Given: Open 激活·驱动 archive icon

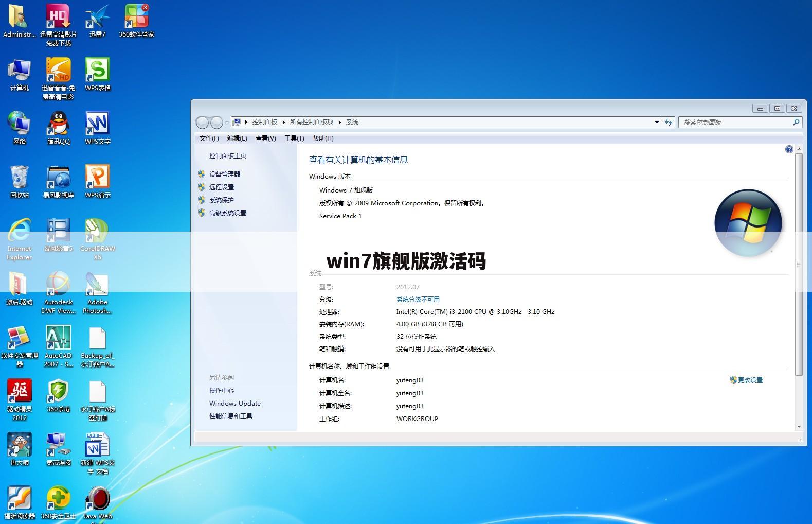Looking at the screenshot, I should tap(19, 288).
